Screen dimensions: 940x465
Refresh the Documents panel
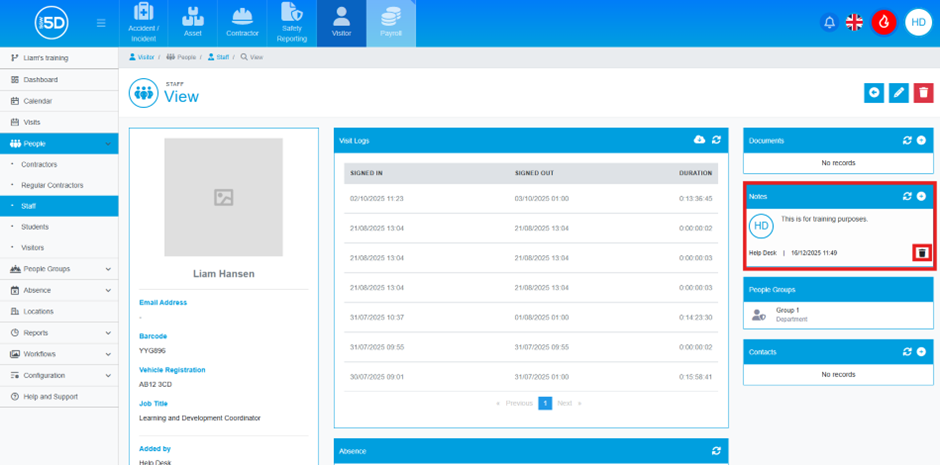point(906,141)
